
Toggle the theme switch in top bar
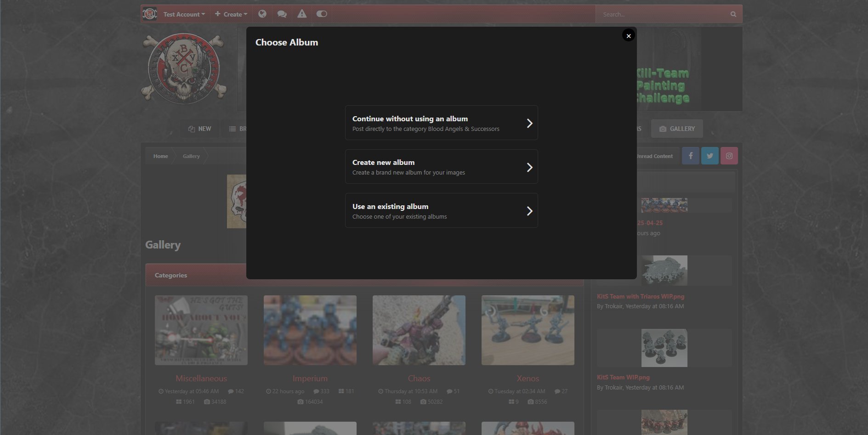322,14
